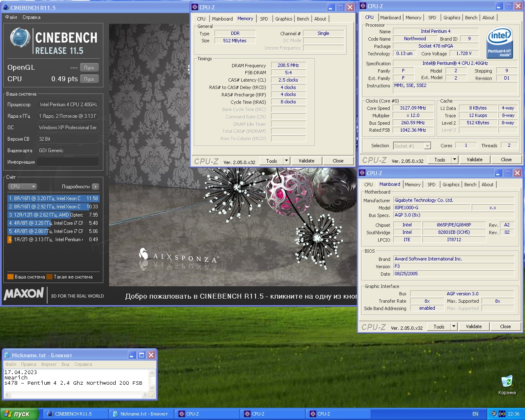Click the Notepad title bar icon
Screen dimensions: 525x420
click(x=7, y=355)
